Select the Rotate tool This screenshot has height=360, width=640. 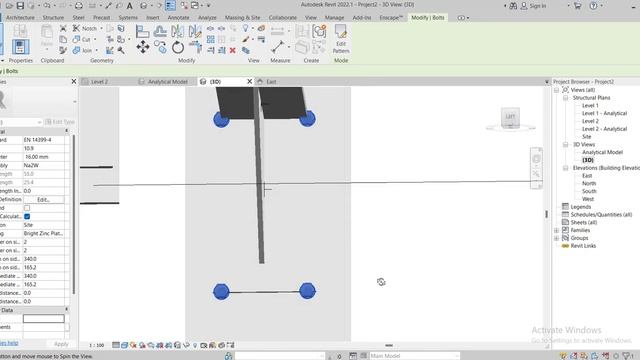178,47
